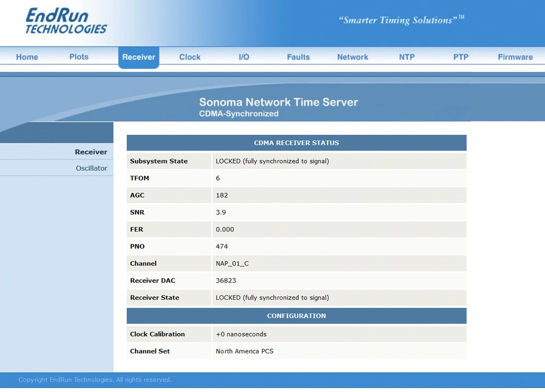The height and width of the screenshot is (392, 545).
Task: Click the Channel label
Action: [143, 264]
